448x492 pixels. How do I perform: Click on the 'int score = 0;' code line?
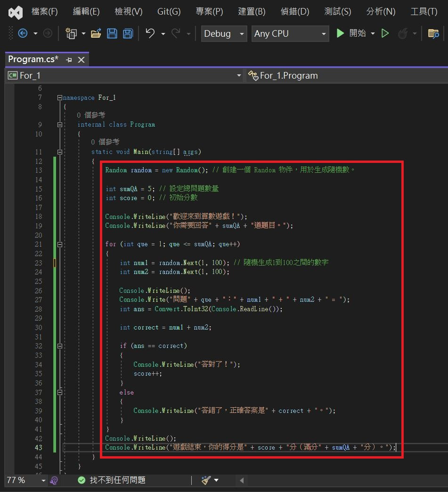[130, 198]
